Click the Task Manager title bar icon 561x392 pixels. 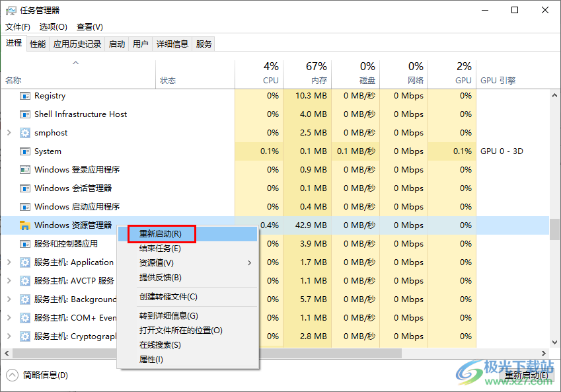tap(11, 11)
